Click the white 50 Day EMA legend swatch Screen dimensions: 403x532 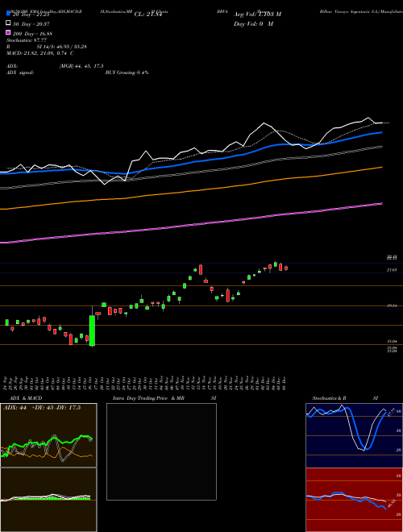[x=8, y=23]
